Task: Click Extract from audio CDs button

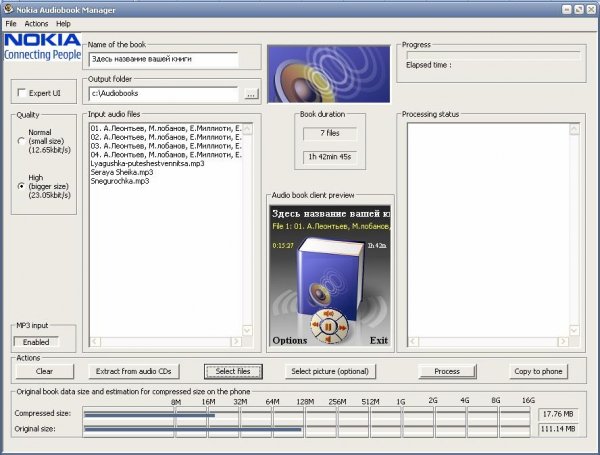Action: (x=134, y=371)
